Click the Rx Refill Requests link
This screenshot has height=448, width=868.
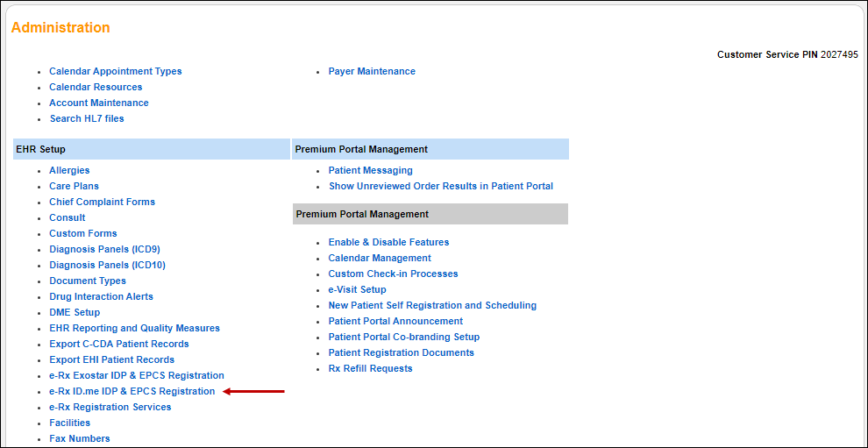coord(370,368)
